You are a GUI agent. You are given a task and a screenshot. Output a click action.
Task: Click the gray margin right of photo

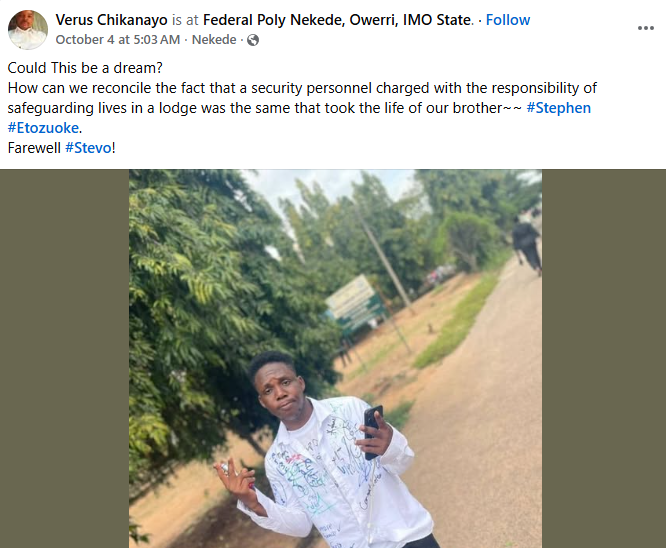tap(603, 358)
